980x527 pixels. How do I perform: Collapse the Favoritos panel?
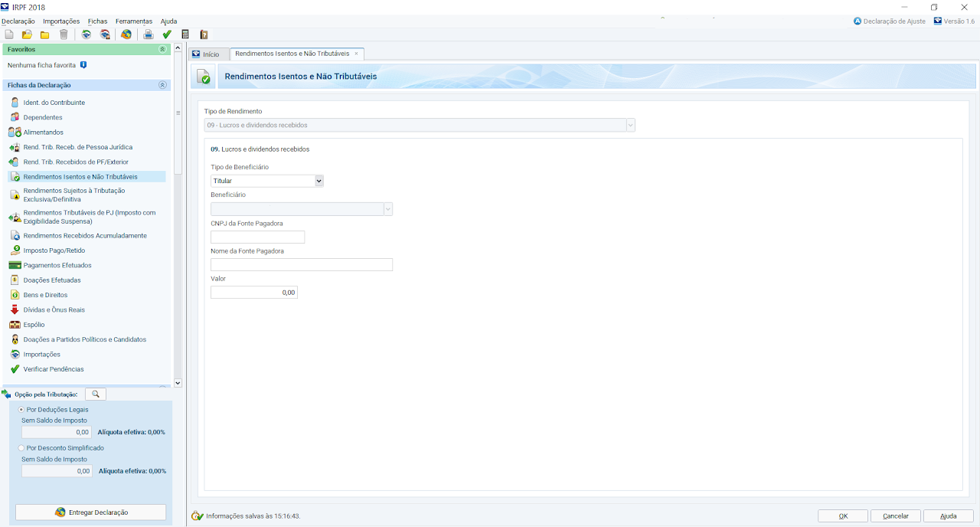(x=162, y=49)
